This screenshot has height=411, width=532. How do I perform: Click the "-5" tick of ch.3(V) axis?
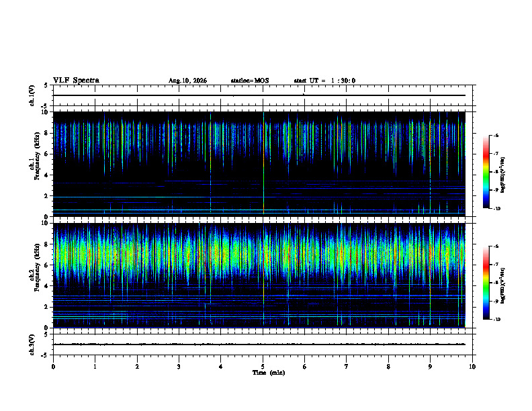(x=45, y=355)
